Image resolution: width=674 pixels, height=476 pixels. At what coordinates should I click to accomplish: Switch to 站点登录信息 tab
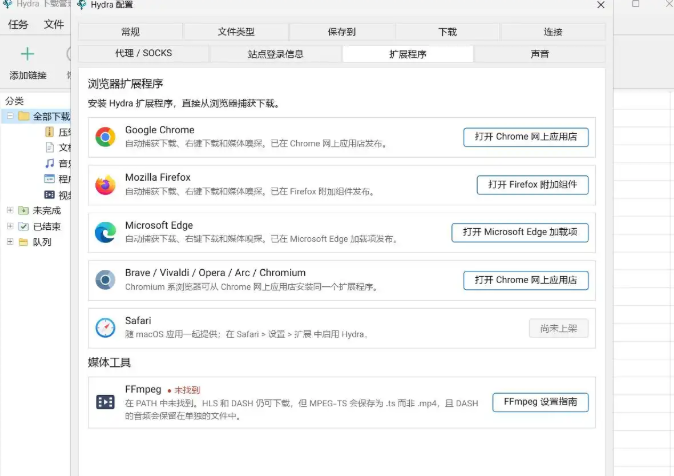pos(276,54)
